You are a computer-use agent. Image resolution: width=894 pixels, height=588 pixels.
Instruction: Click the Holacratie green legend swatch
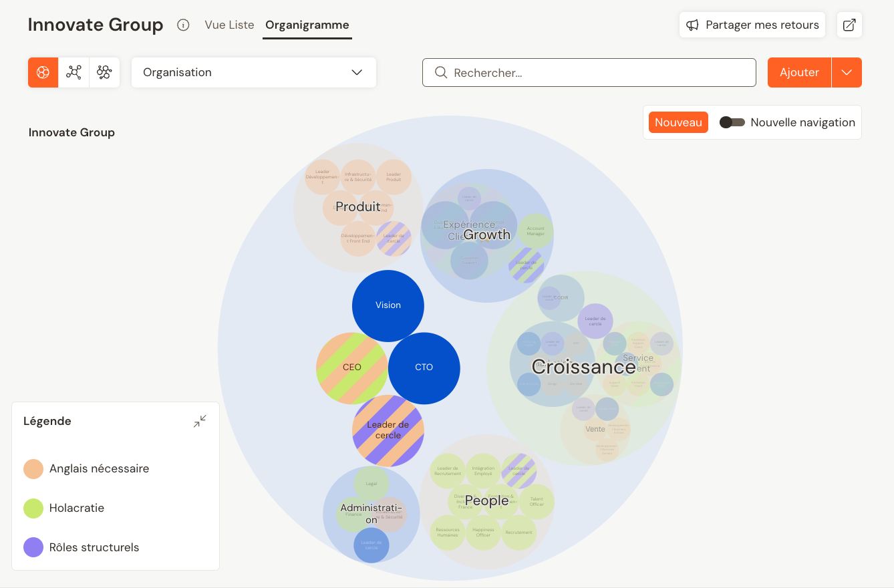[x=33, y=508]
